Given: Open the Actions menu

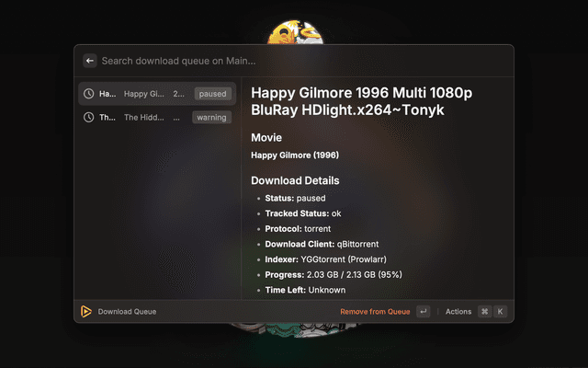Looking at the screenshot, I should 458,312.
